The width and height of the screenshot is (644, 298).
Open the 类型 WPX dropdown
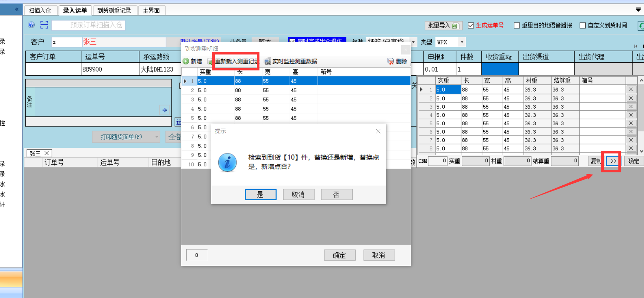462,42
